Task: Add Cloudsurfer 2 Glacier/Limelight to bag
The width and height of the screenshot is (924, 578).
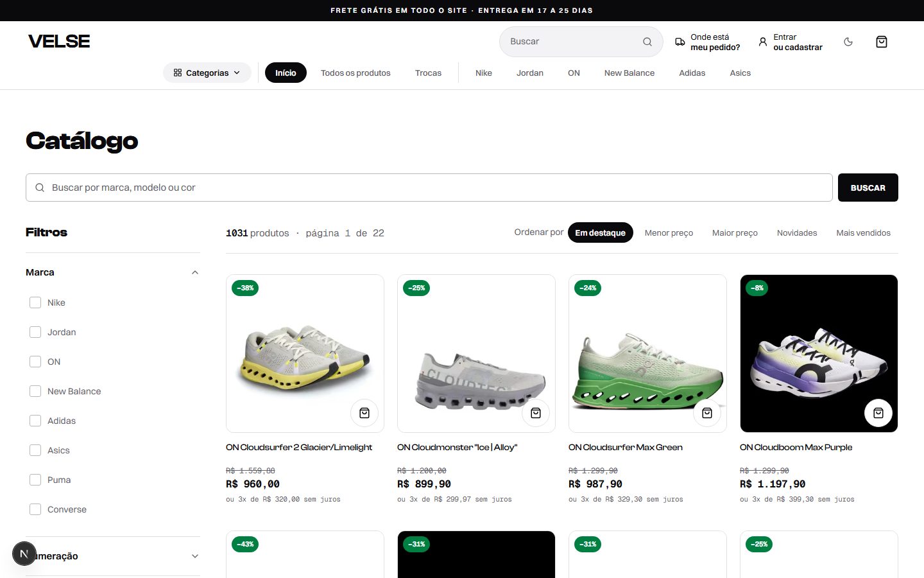Action: click(x=364, y=413)
